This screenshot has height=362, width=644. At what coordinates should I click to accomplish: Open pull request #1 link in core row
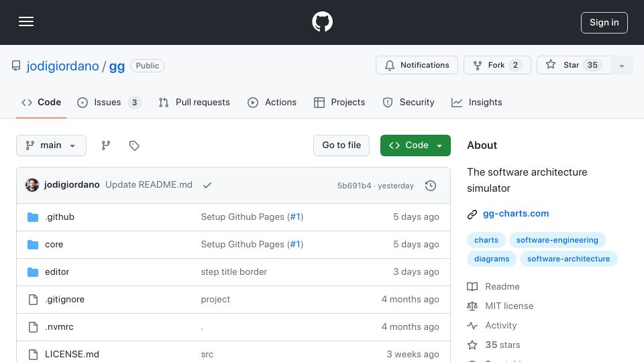tap(295, 244)
